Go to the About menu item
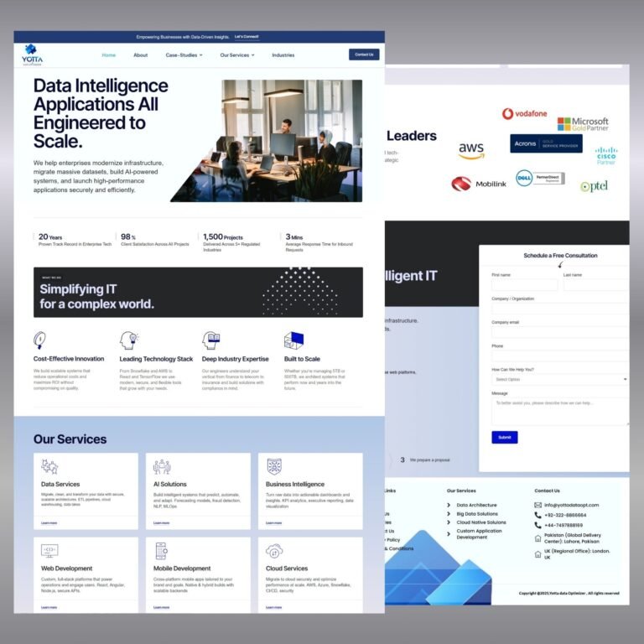The height and width of the screenshot is (644, 644). click(x=140, y=55)
